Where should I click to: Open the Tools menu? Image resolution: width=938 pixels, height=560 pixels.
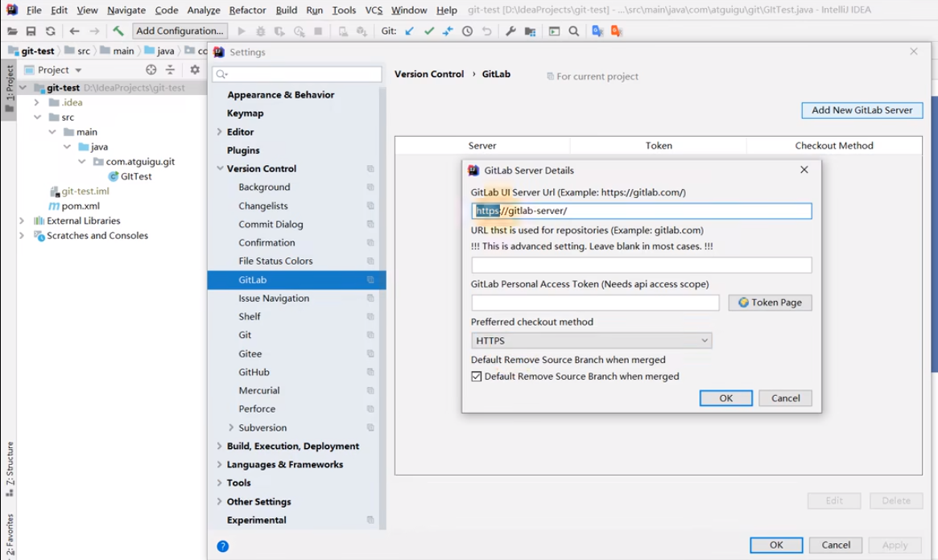(x=344, y=10)
